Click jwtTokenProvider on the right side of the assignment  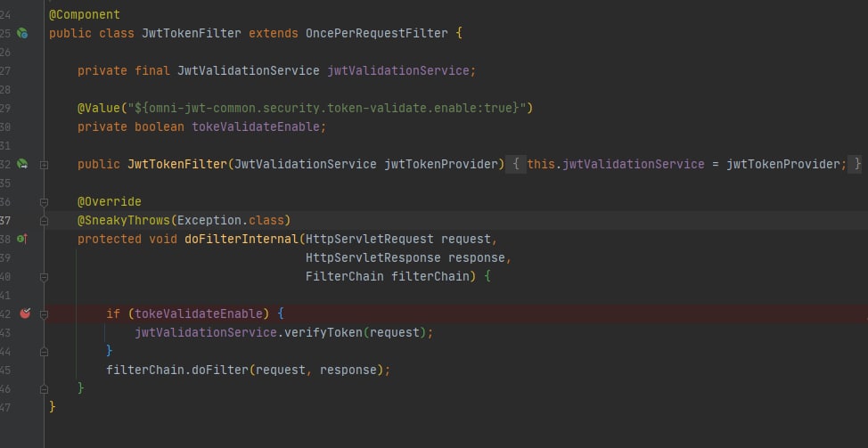782,164
